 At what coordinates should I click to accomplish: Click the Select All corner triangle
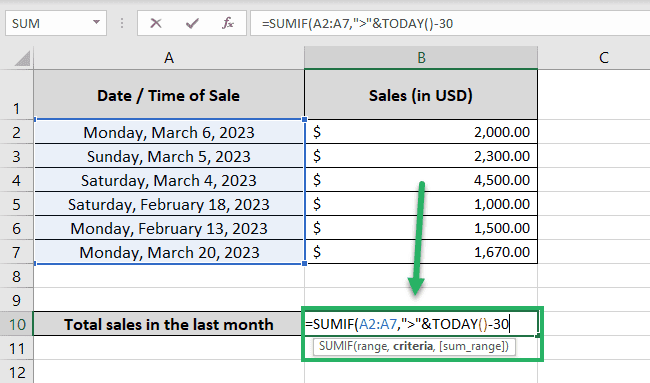22,58
